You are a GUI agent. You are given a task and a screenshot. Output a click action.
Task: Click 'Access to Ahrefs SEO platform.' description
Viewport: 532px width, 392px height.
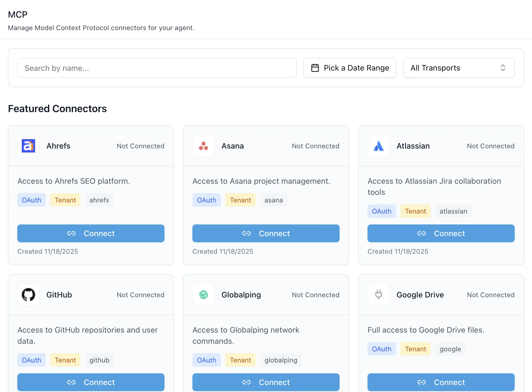[x=74, y=181]
